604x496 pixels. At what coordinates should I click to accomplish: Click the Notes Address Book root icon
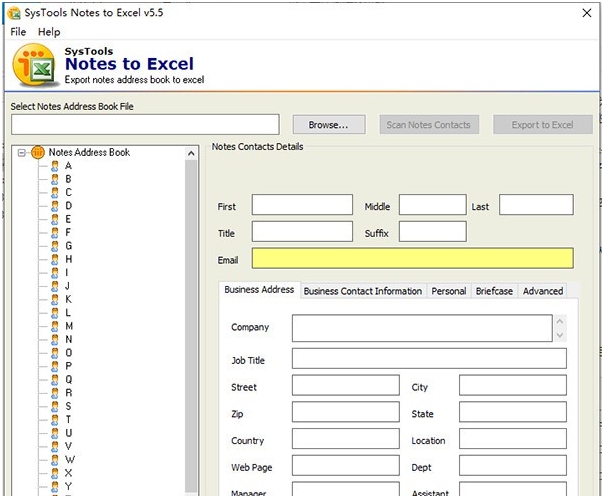point(38,152)
